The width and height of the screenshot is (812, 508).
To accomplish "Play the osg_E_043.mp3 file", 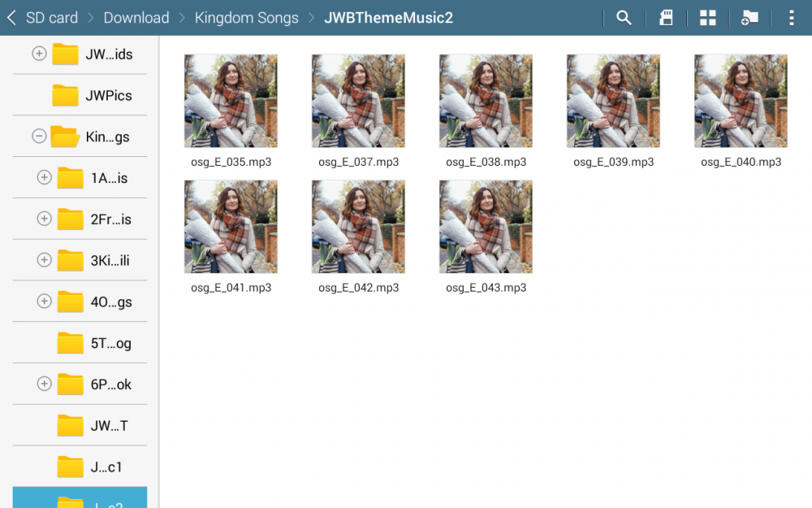I will 486,227.
